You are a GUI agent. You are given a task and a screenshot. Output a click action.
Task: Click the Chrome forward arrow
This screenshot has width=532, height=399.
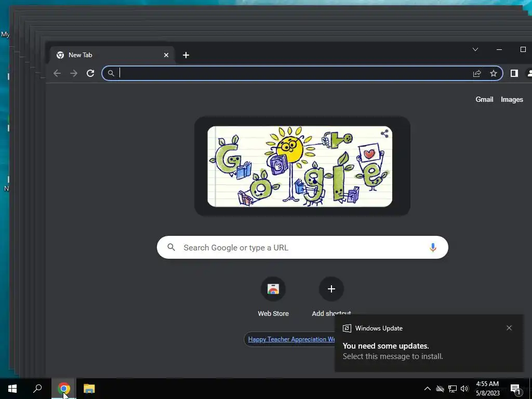[74, 73]
